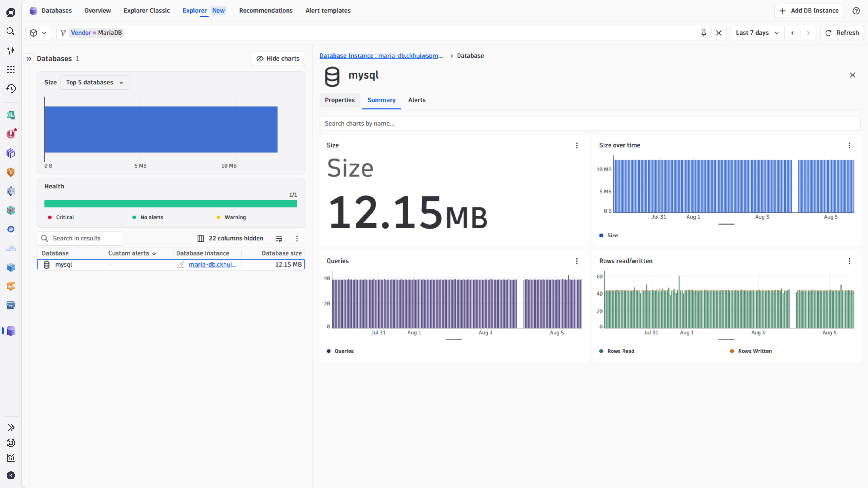
Task: Open the Size chart three-dot menu
Action: (x=577, y=145)
